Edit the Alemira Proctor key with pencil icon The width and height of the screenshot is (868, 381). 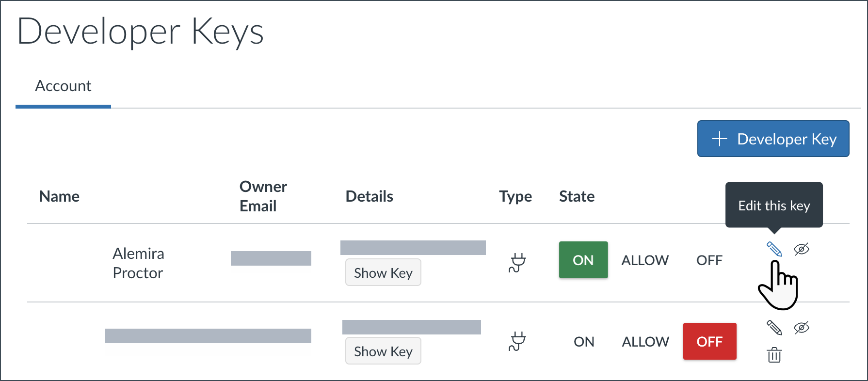[774, 249]
